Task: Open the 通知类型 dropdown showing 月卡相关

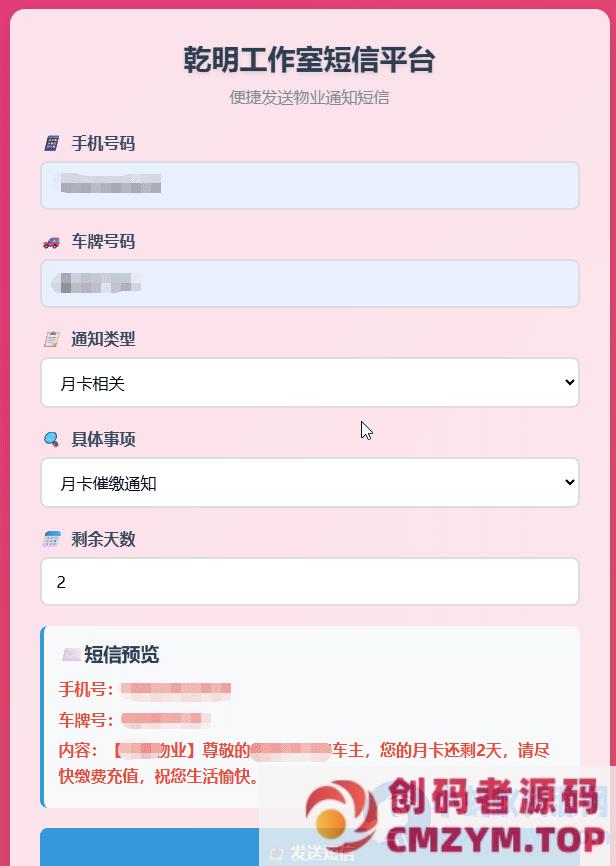Action: coord(310,383)
